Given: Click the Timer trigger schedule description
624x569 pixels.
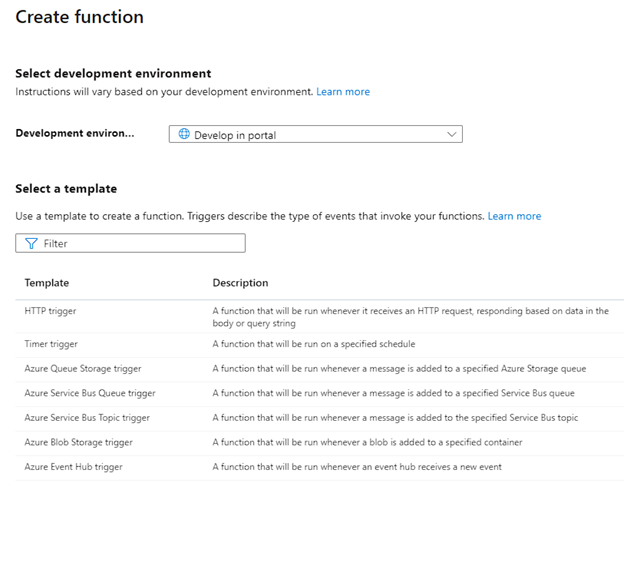Looking at the screenshot, I should click(x=313, y=344).
